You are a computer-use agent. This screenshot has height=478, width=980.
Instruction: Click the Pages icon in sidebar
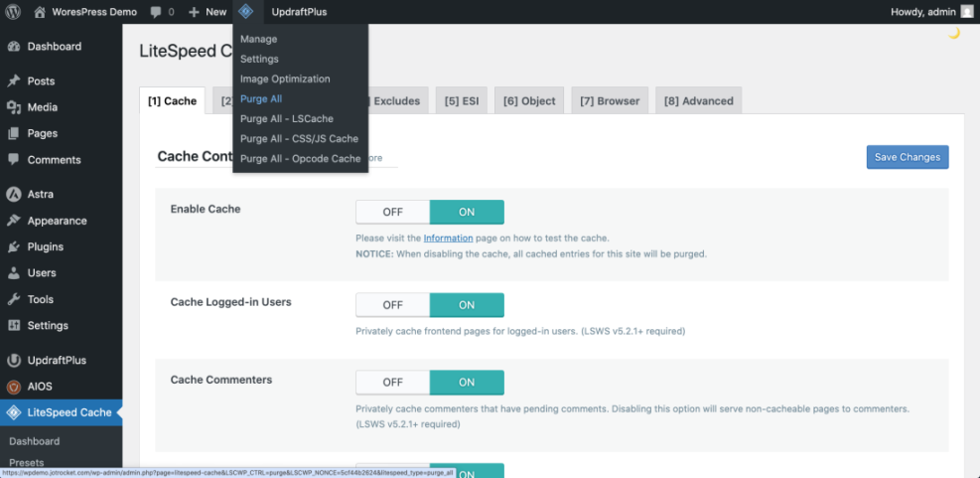[x=14, y=133]
